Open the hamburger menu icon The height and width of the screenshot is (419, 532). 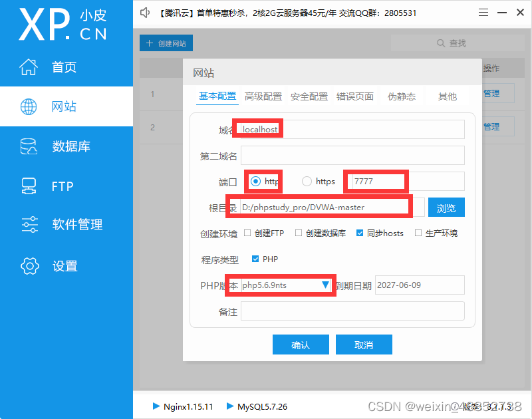[483, 13]
